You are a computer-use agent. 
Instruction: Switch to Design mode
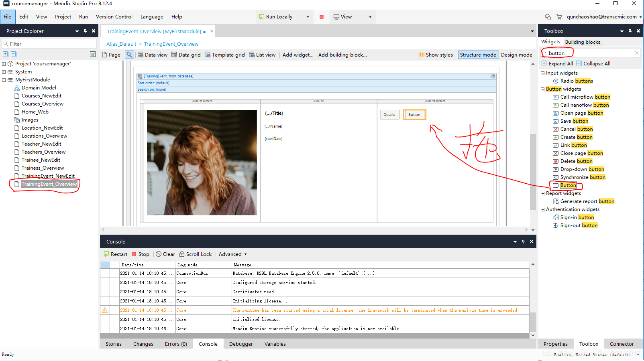516,55
